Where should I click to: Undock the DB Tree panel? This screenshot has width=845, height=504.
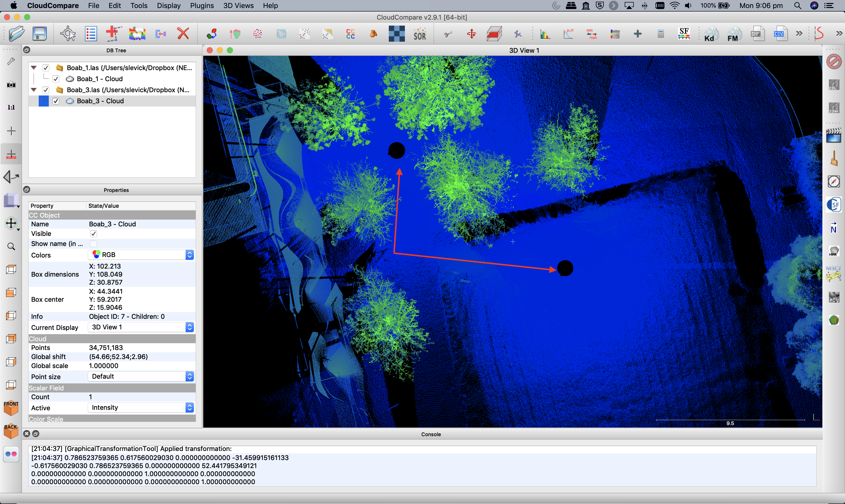(27, 50)
